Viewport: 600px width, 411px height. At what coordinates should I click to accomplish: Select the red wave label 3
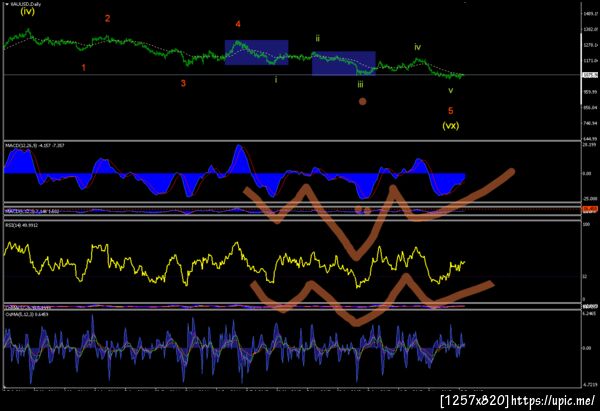183,83
